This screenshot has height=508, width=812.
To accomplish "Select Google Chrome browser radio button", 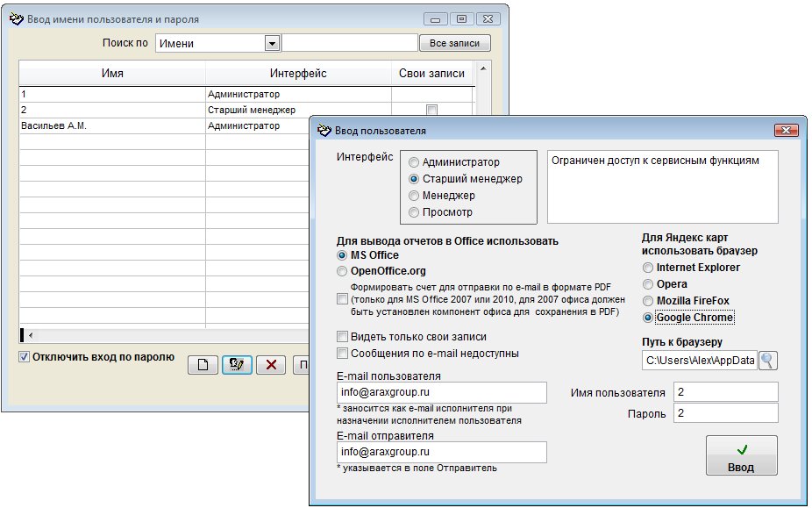I will tap(648, 318).
